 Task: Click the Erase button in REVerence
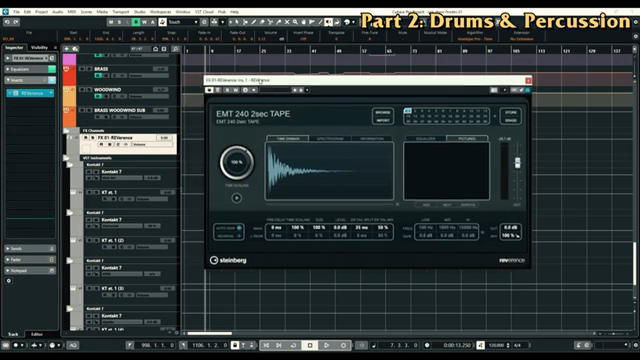pyautogui.click(x=511, y=120)
